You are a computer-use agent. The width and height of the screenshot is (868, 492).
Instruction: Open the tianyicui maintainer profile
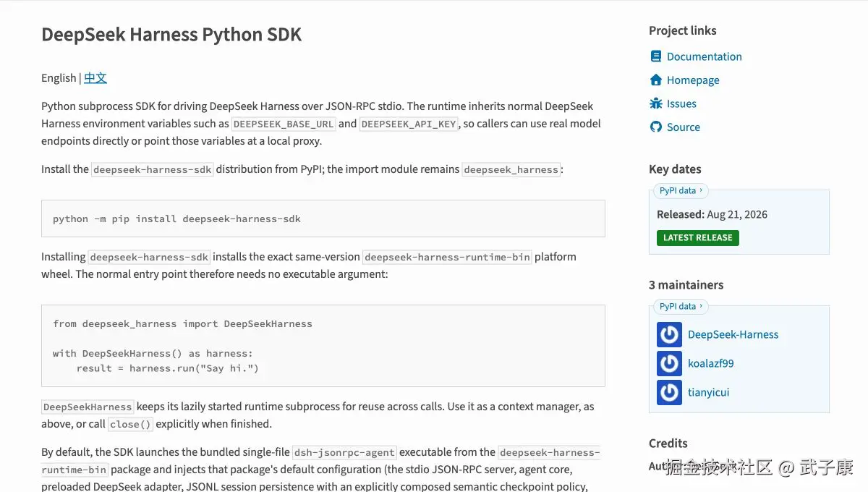tap(708, 392)
